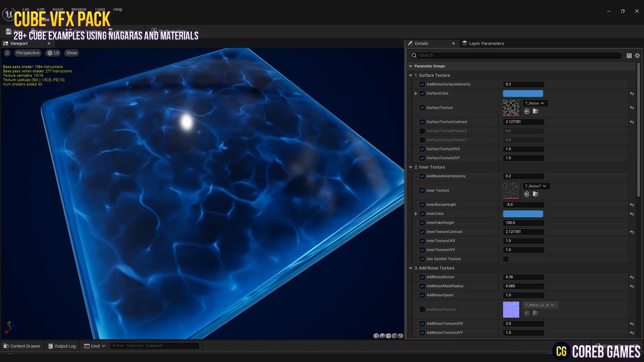Open the viewport options hamburger menu
This screenshot has height=362, width=644.
7,53
